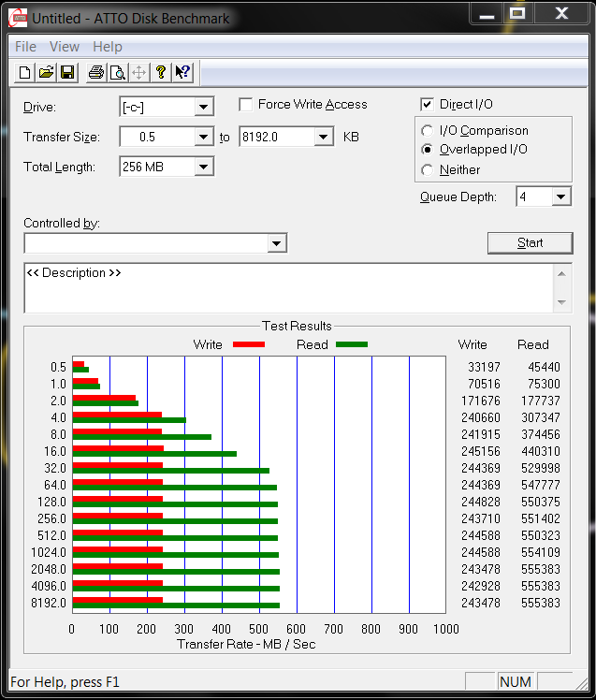This screenshot has height=700, width=596.
Task: Click the About question mark icon
Action: 161,73
